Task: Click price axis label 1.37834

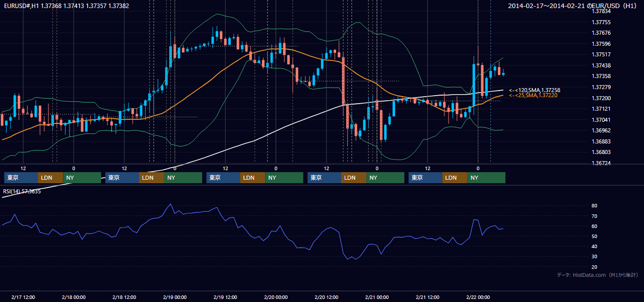Action: (601, 11)
